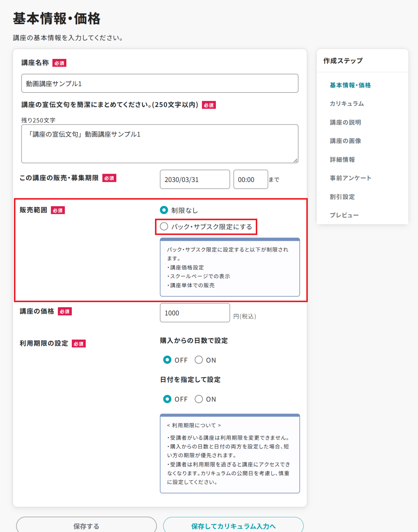This screenshot has height=532, width=418.
Task: Set 日付を指定して設定 to OFF
Action: coord(167,399)
